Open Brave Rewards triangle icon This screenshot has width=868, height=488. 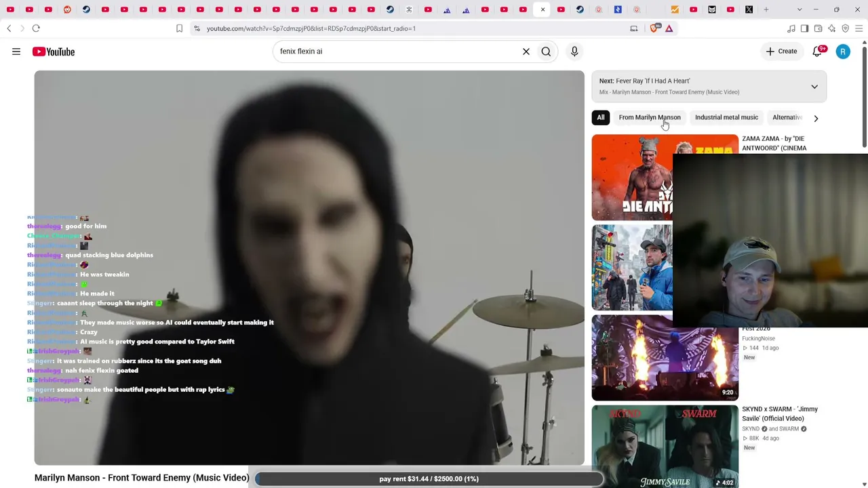pyautogui.click(x=669, y=28)
